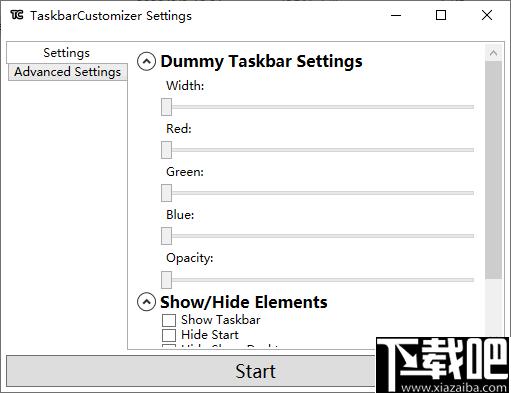Click the Width: label
Image resolution: width=511 pixels, height=393 pixels.
[185, 86]
